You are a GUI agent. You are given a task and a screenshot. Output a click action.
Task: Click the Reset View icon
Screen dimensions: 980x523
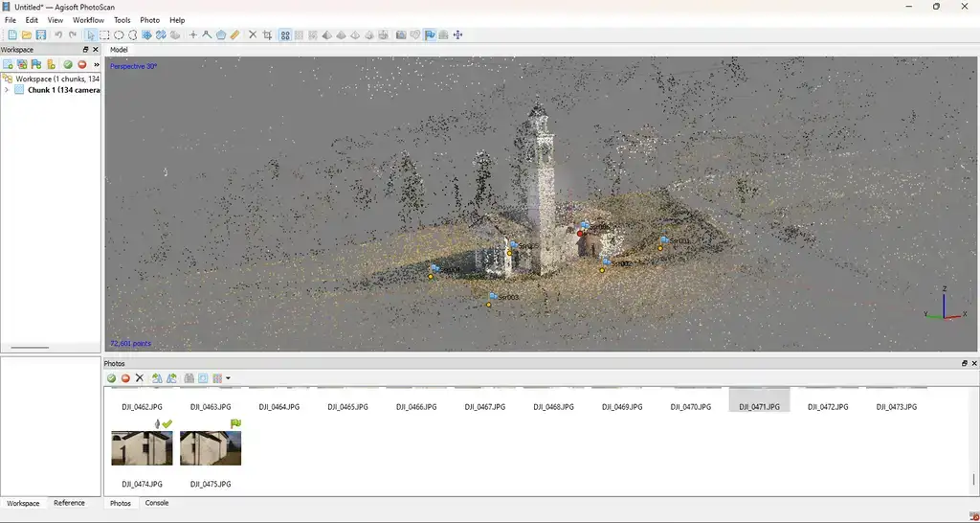coord(457,35)
